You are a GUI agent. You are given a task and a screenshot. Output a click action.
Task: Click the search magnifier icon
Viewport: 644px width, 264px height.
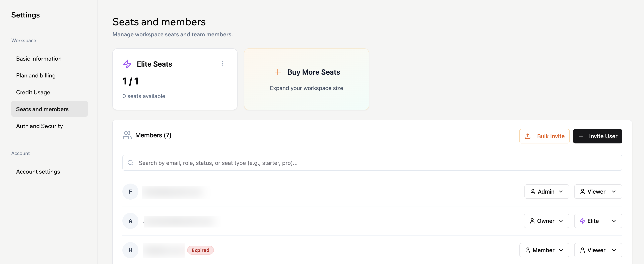click(x=130, y=162)
